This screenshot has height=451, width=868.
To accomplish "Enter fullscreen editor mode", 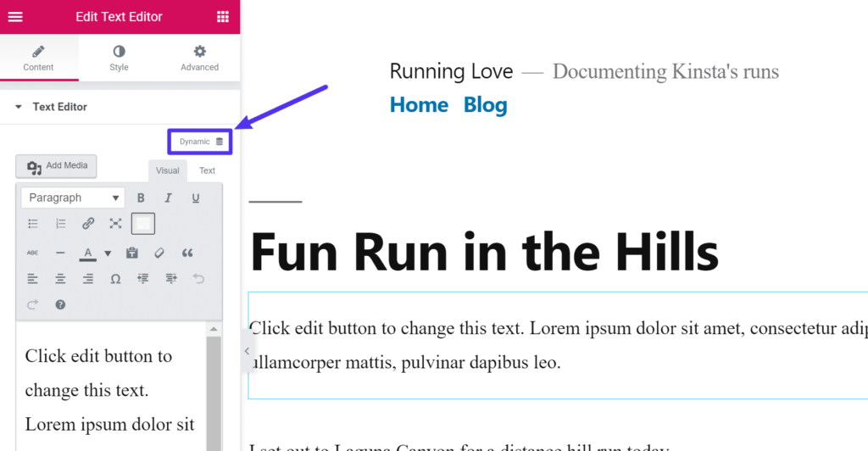I will 115,224.
